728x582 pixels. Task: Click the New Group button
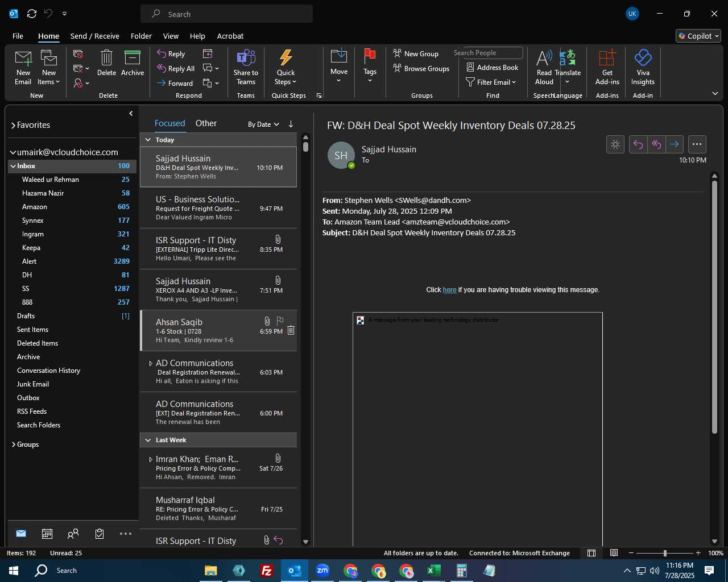click(416, 53)
